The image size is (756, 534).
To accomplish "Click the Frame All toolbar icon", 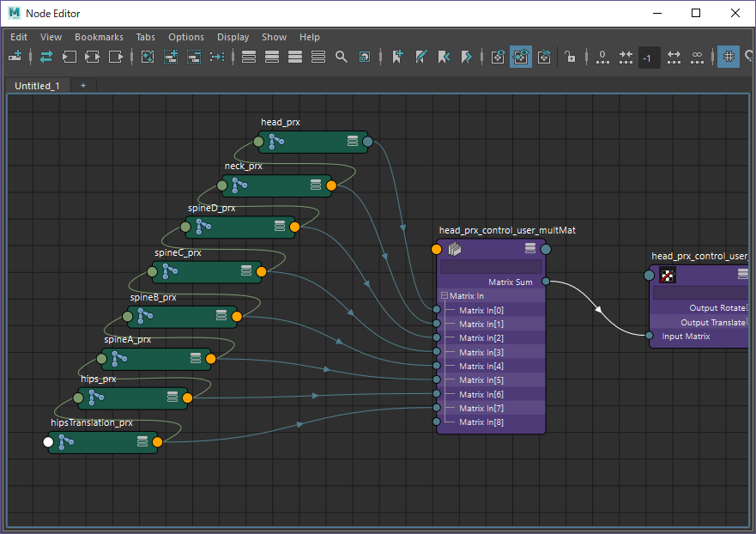I will (x=147, y=57).
